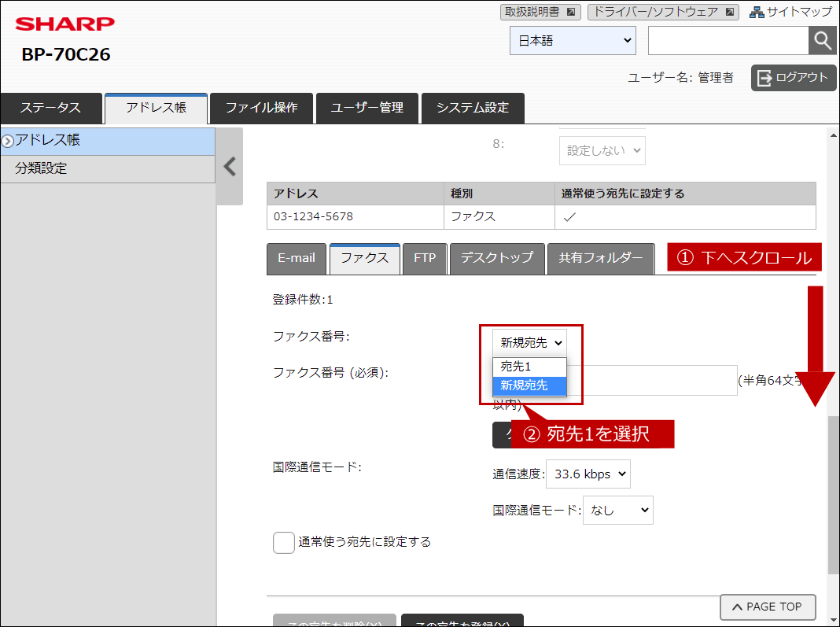Viewport: 840px width, 627px height.
Task: Open the ドライバー/ソフトウェア link
Action: point(663,12)
